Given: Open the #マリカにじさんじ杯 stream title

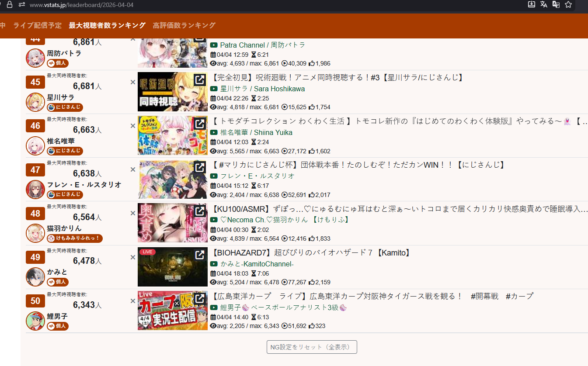Looking at the screenshot, I should coord(359,165).
